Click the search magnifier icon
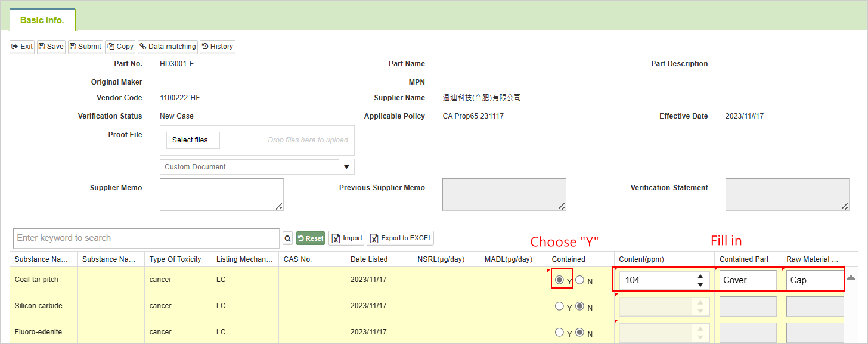 (x=288, y=238)
